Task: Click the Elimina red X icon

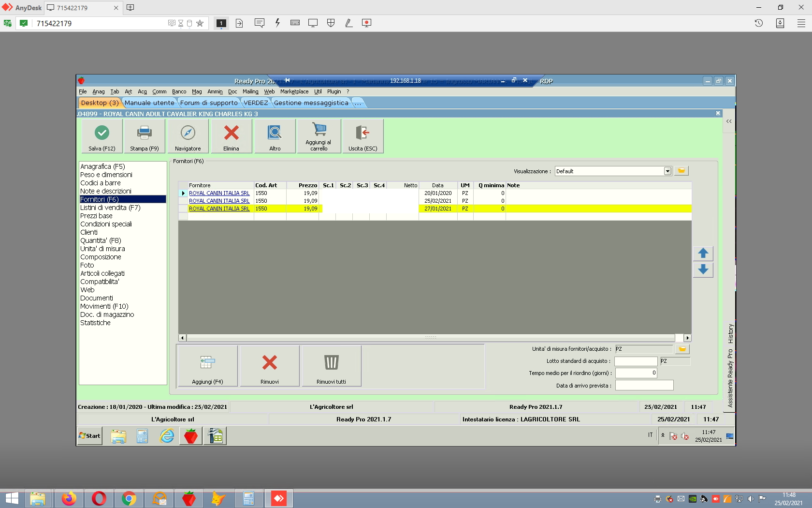Action: [x=231, y=136]
